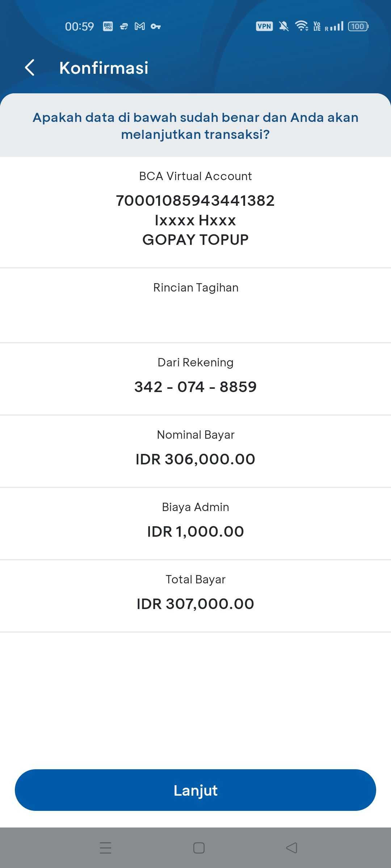This screenshot has width=391, height=868.
Task: Tap the Android home square button
Action: pos(199,848)
